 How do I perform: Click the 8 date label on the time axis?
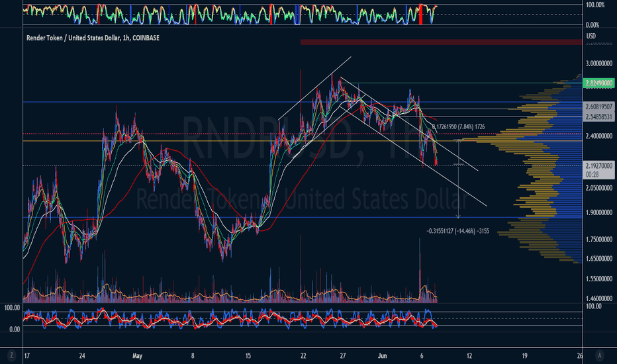click(x=193, y=356)
